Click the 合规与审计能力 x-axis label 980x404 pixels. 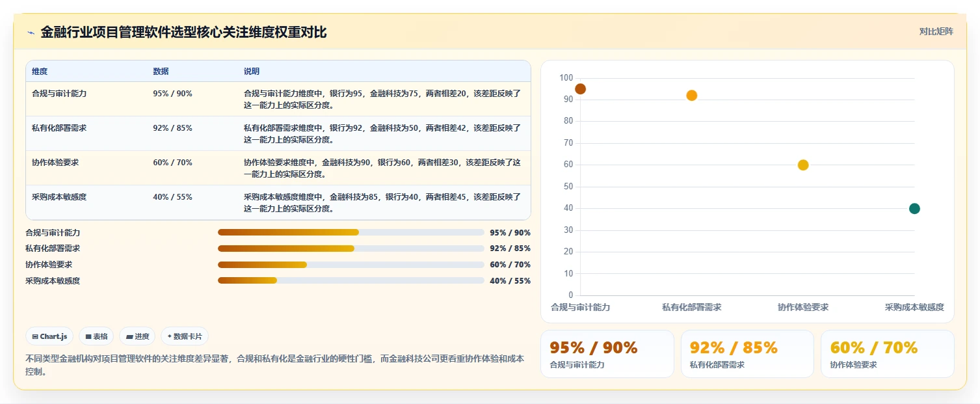click(580, 307)
